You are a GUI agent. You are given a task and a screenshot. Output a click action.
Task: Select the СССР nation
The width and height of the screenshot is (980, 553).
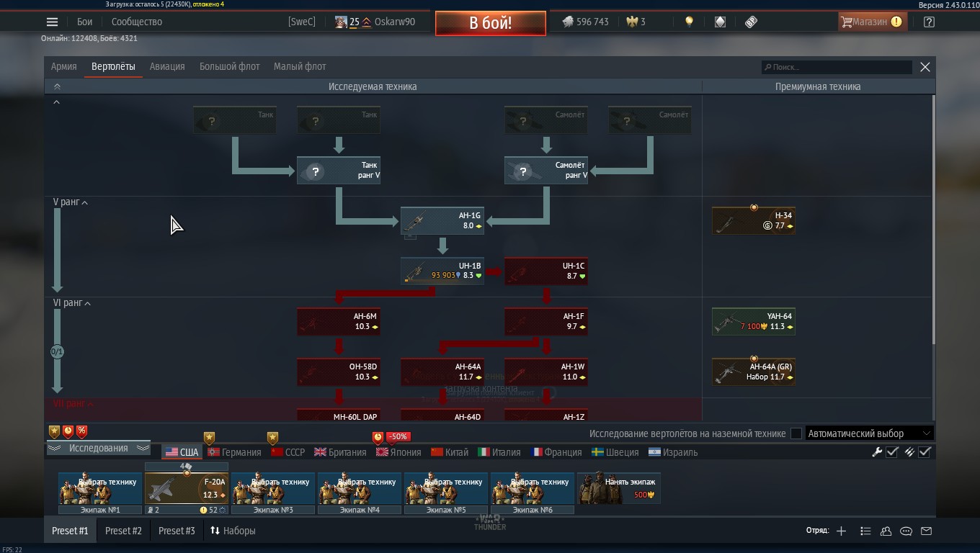tap(288, 452)
